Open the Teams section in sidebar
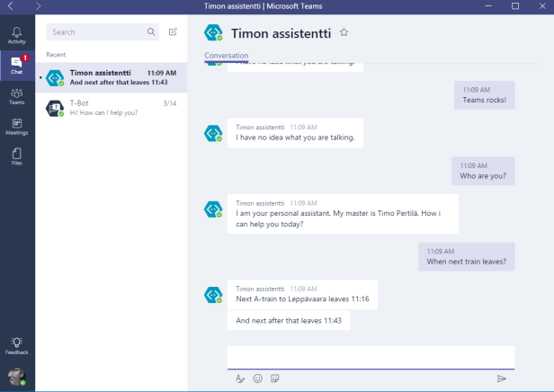Screen dimensions: 554x392 (16, 96)
